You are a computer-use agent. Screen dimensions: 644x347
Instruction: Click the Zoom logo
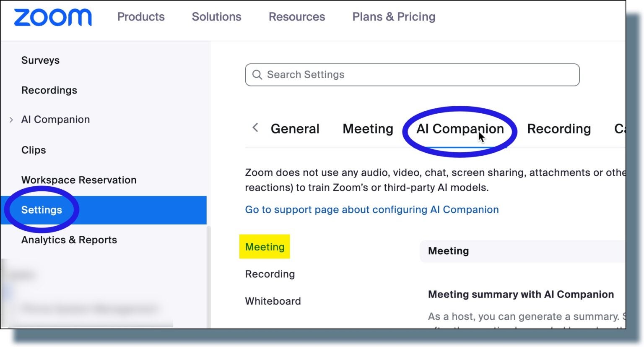tap(53, 18)
